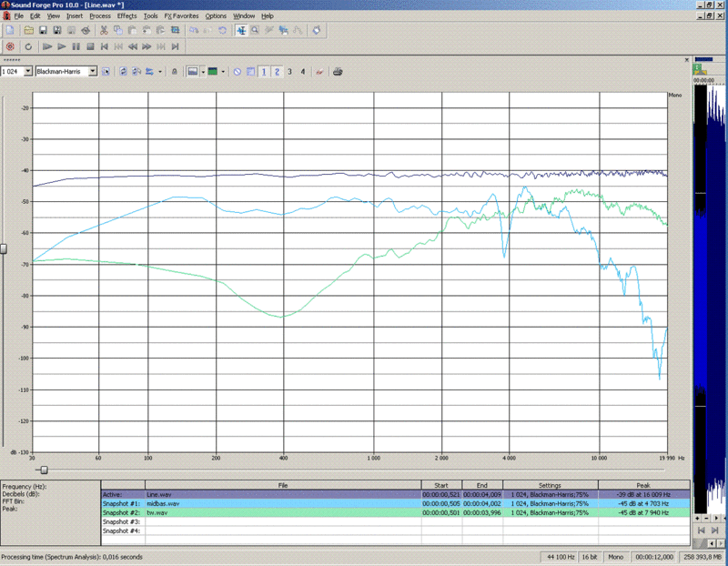Click the Save floppy disk icon
The width and height of the screenshot is (728, 566).
click(42, 30)
